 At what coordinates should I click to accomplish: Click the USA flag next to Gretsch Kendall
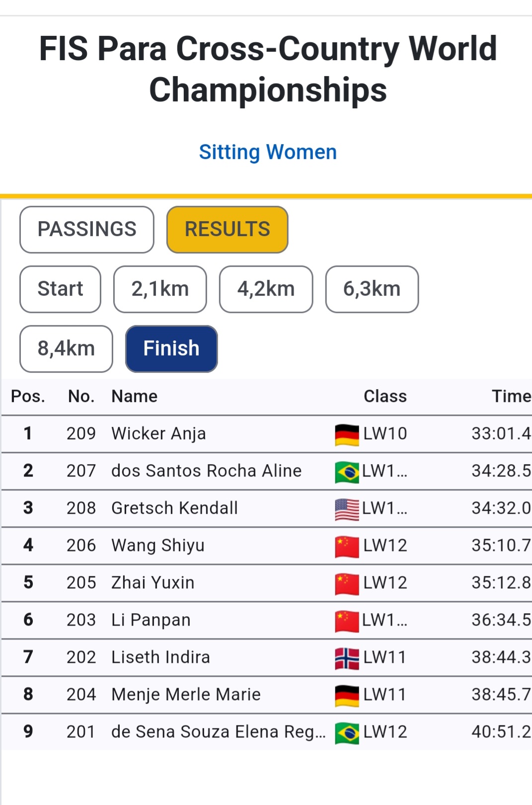tap(347, 509)
